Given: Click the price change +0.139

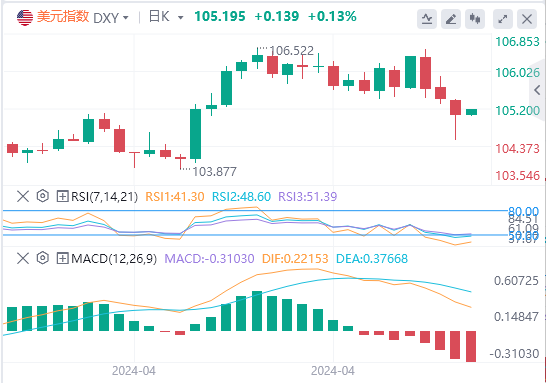Looking at the screenshot, I should 277,16.
